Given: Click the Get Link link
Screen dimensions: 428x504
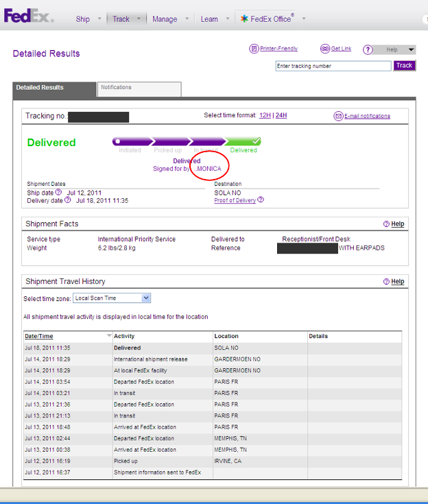Looking at the screenshot, I should (341, 49).
